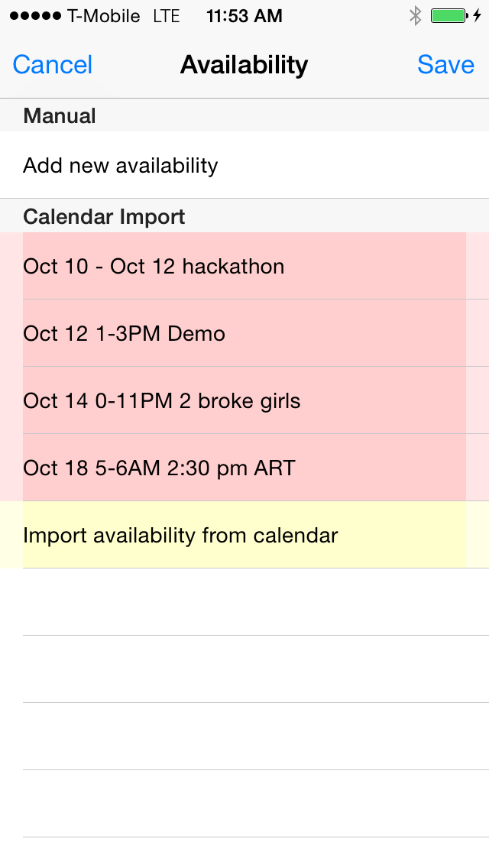Viewport: 489px width, 868px height.
Task: Tap the Oct 14 2 broke girls entry
Action: [162, 401]
